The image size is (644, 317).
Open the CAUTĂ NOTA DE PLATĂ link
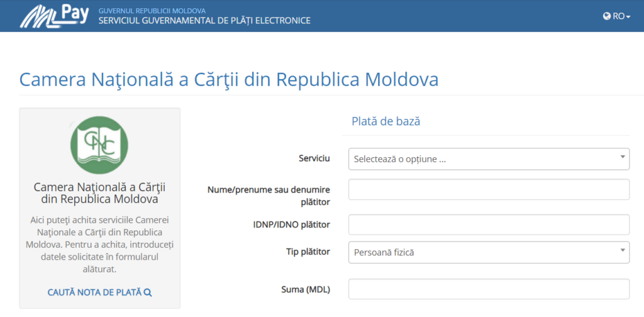point(100,292)
